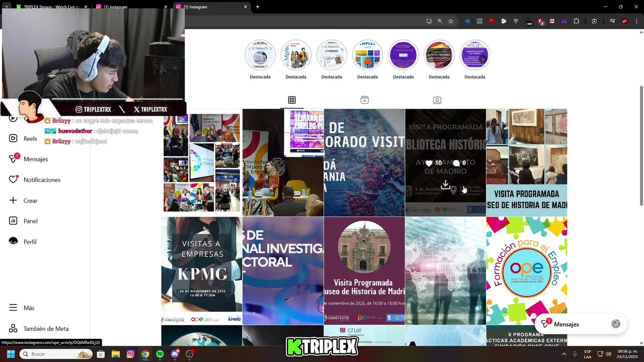Open post with museum photos Visita Programada
Screen dimensions: 644x362
(526, 162)
